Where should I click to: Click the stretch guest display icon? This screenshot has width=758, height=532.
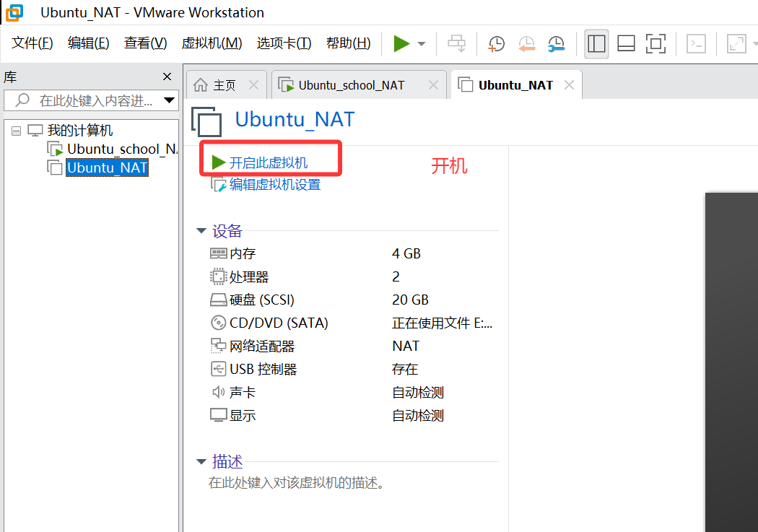point(736,44)
